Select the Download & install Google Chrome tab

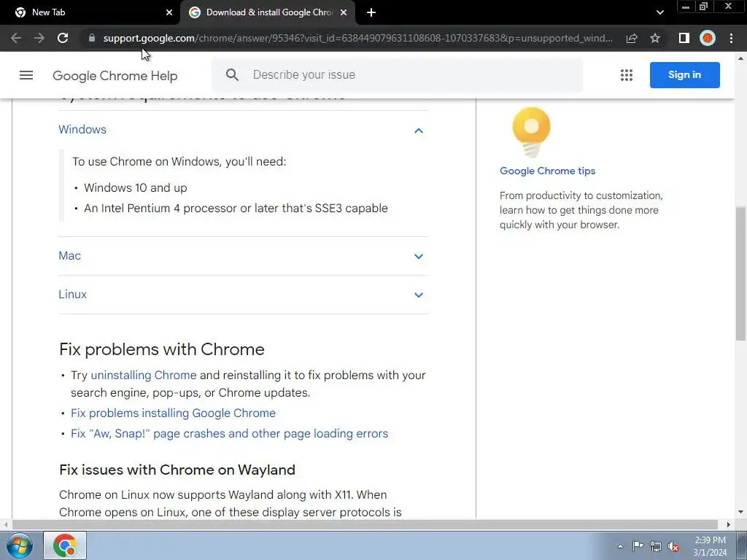pyautogui.click(x=267, y=12)
